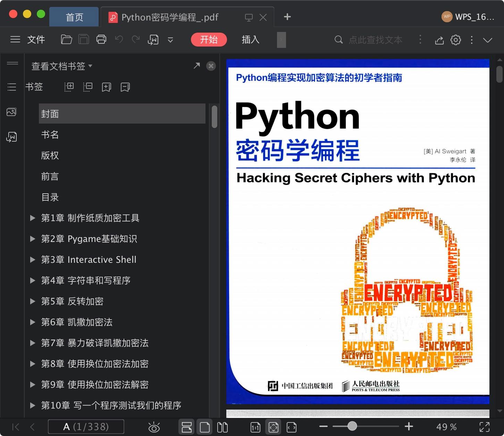Open the 第7章 暴力破译凯撒加密法 bookmark
504x436 pixels.
tap(95, 343)
